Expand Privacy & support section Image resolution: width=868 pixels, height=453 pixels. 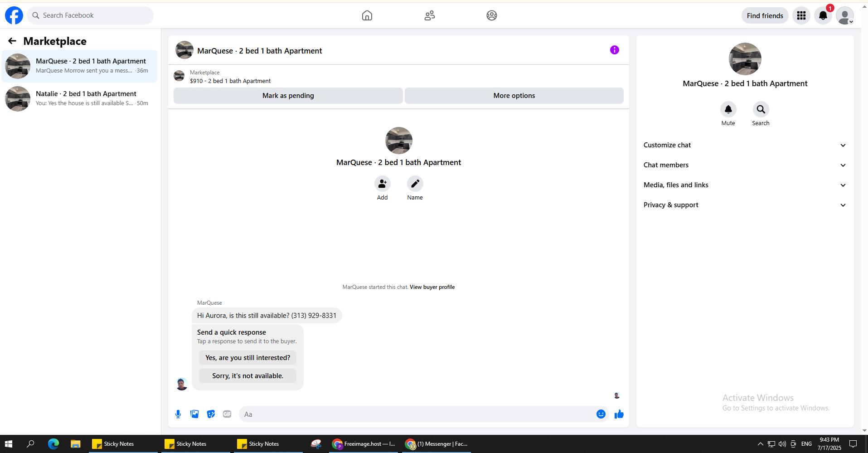(x=745, y=205)
